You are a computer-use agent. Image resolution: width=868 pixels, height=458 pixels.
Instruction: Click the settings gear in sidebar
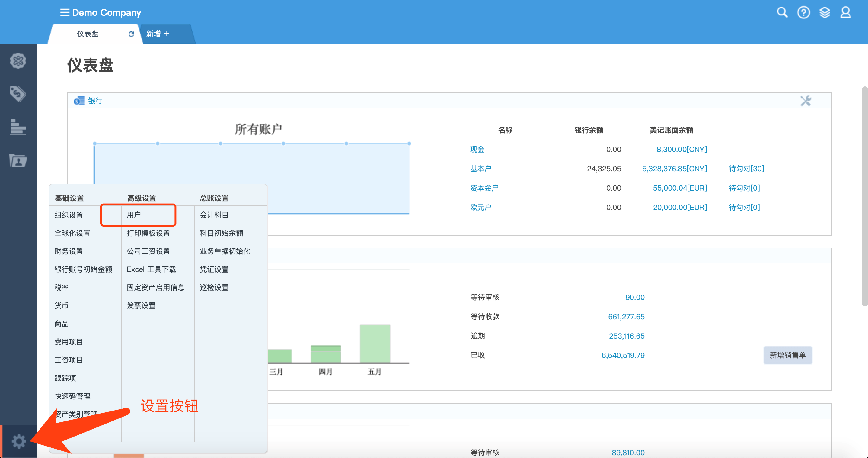coord(18,441)
